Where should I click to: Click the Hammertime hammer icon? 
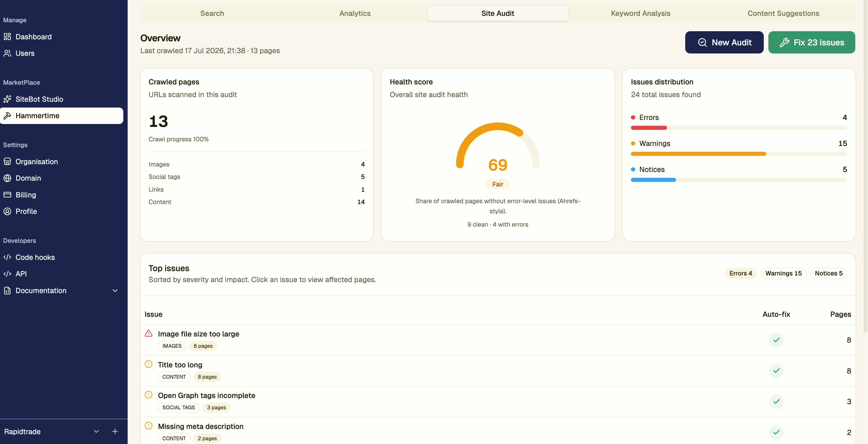[x=8, y=115]
